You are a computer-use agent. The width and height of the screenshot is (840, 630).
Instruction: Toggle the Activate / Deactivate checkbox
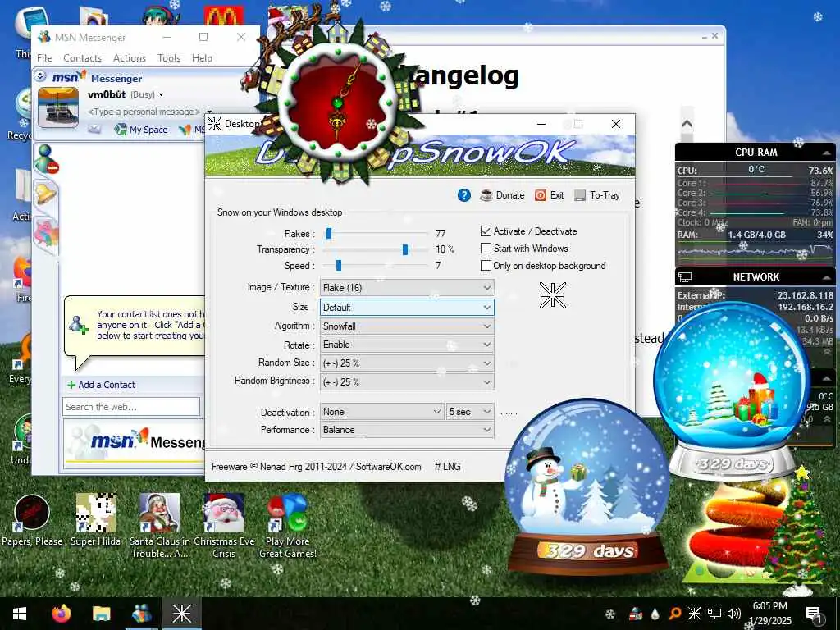pyautogui.click(x=486, y=231)
